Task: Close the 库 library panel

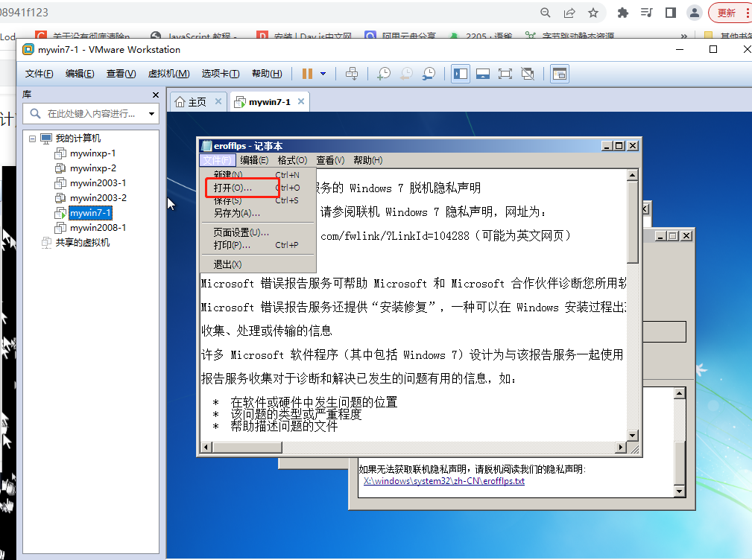Action: (155, 95)
